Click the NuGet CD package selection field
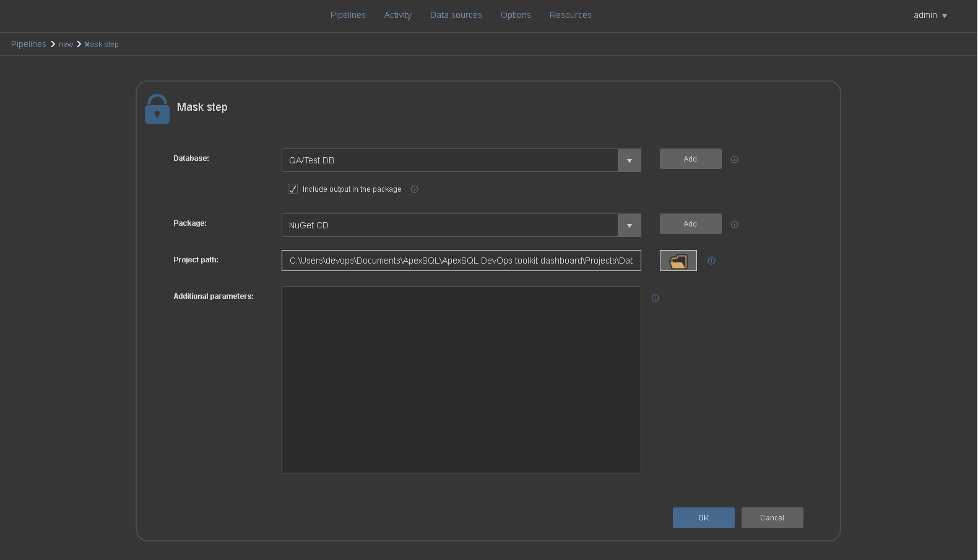This screenshot has width=978, height=560. [450, 225]
